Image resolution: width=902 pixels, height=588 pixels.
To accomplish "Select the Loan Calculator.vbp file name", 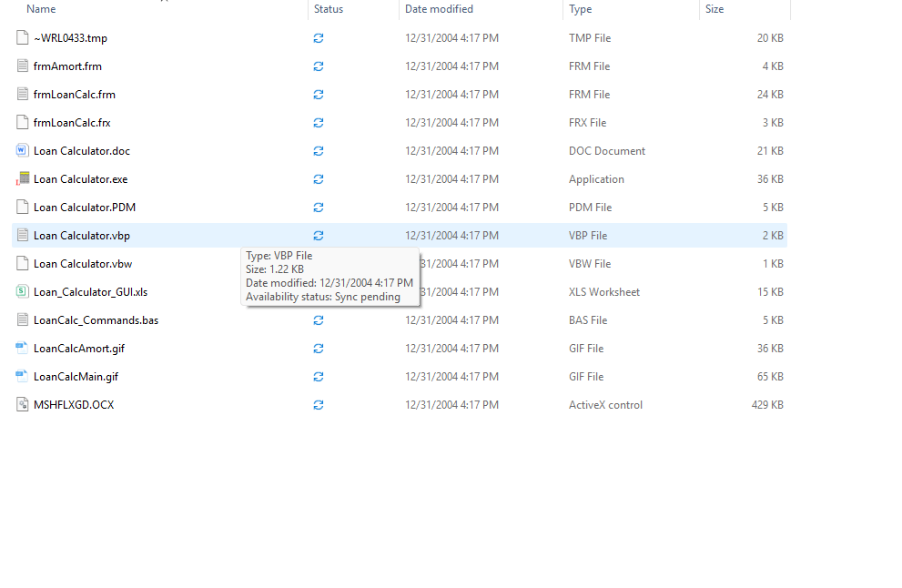I will [82, 236].
